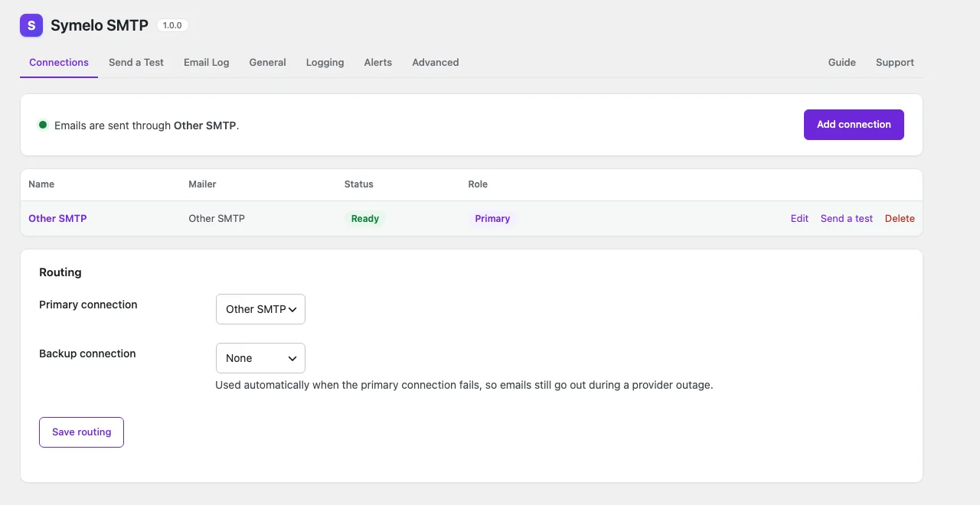Select the Logging tab
The height and width of the screenshot is (505, 980).
pos(325,63)
